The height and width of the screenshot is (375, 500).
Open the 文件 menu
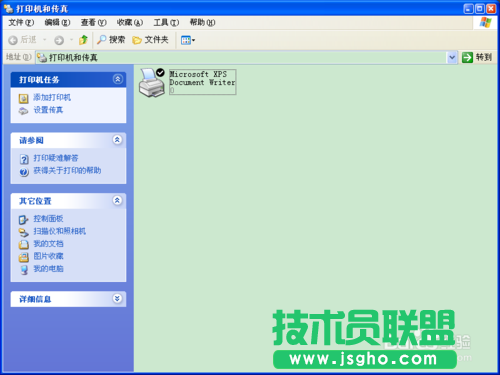[x=21, y=22]
